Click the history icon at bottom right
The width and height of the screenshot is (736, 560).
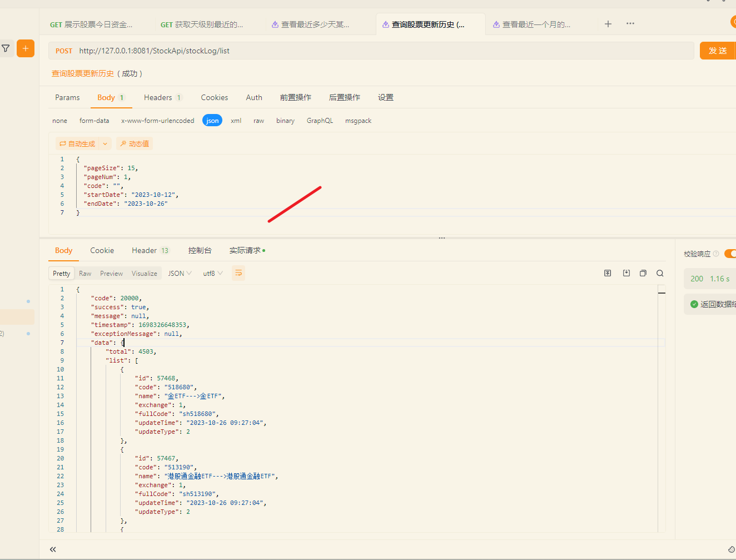click(x=732, y=549)
